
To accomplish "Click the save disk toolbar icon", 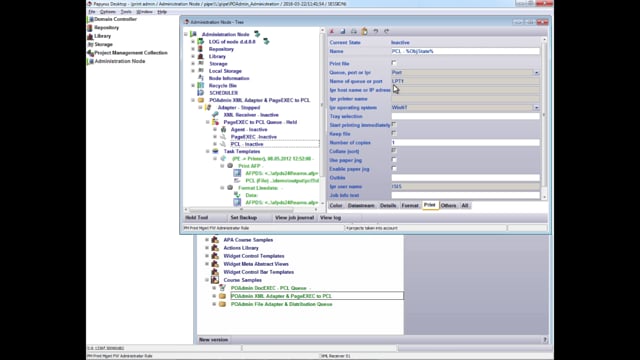I will coord(343,31).
